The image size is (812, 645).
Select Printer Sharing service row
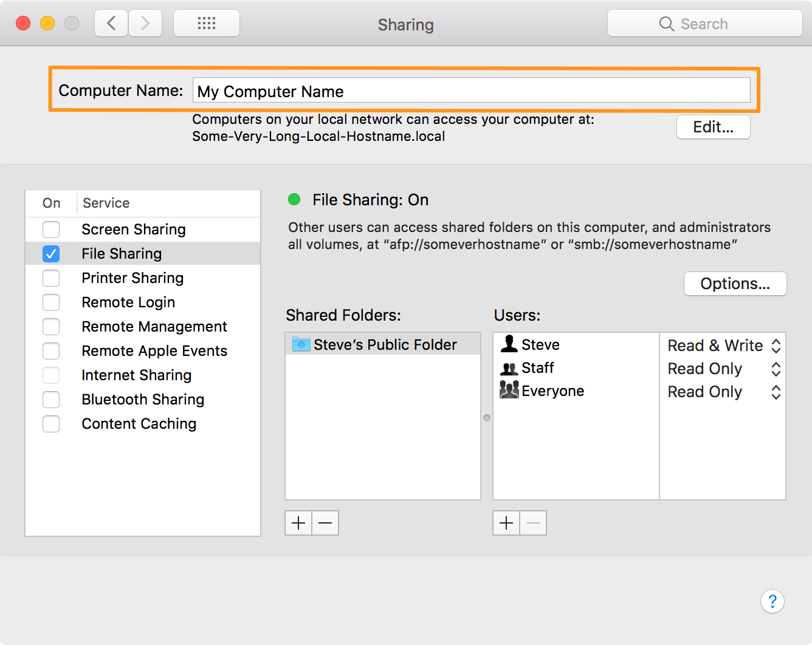pyautogui.click(x=143, y=278)
